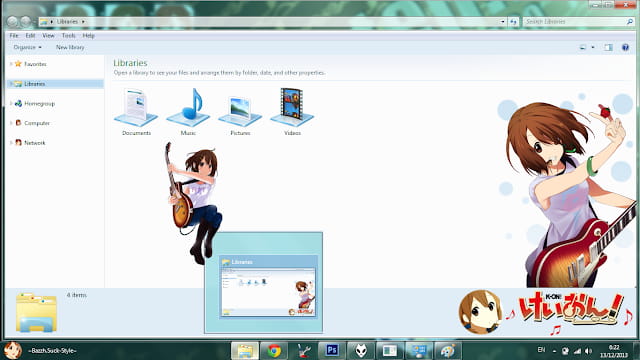
Task: Click the root arrow before Libraries in the breadcrumb
Action: click(51, 22)
